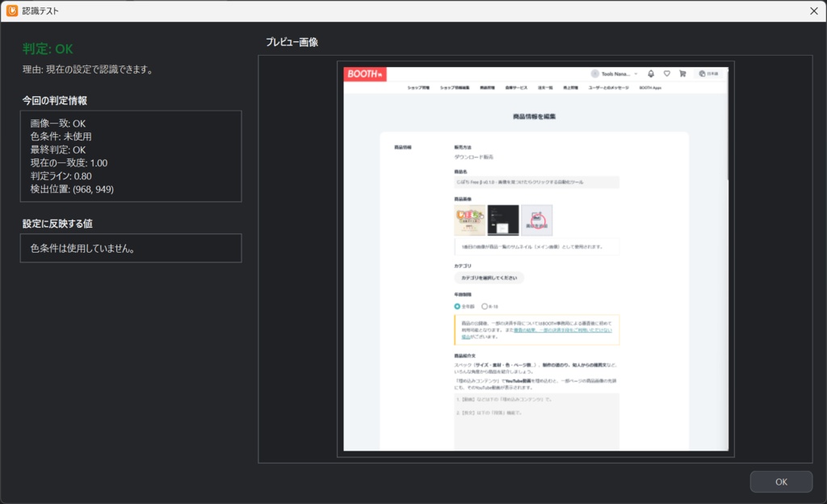827x504 pixels.
Task: Select the dark second product thumbnail in preview
Action: (x=503, y=220)
